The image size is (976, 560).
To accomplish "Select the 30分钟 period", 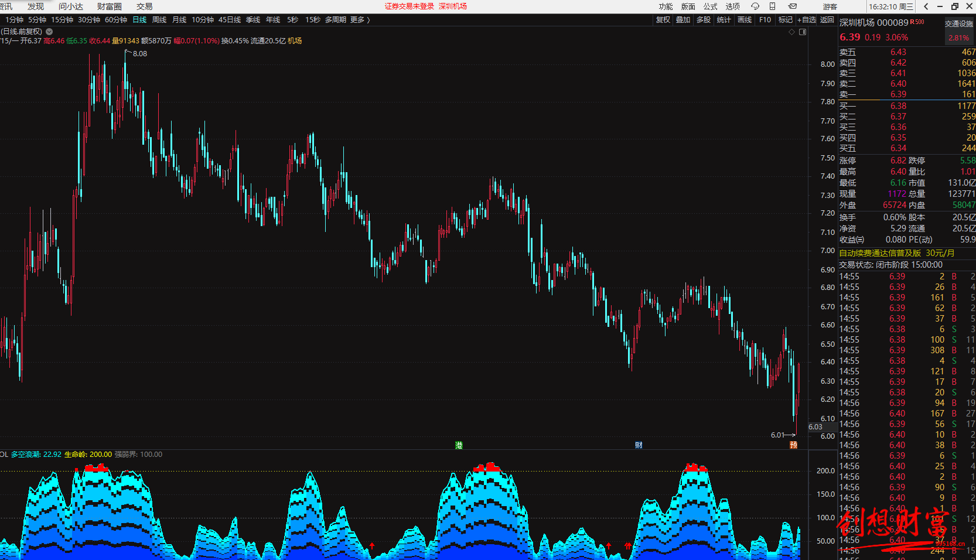I will tap(89, 20).
